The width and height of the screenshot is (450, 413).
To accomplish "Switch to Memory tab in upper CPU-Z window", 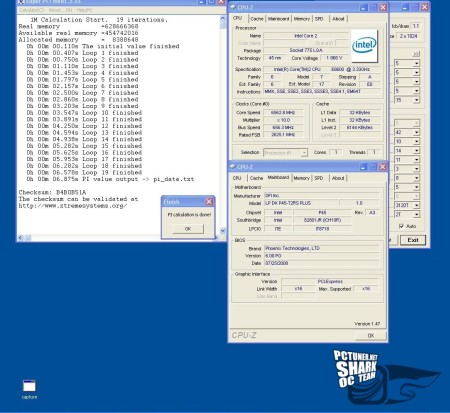I will coord(302,19).
